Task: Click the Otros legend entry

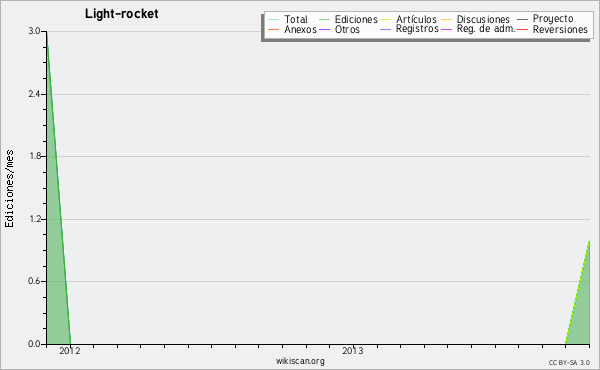Action: (x=339, y=29)
